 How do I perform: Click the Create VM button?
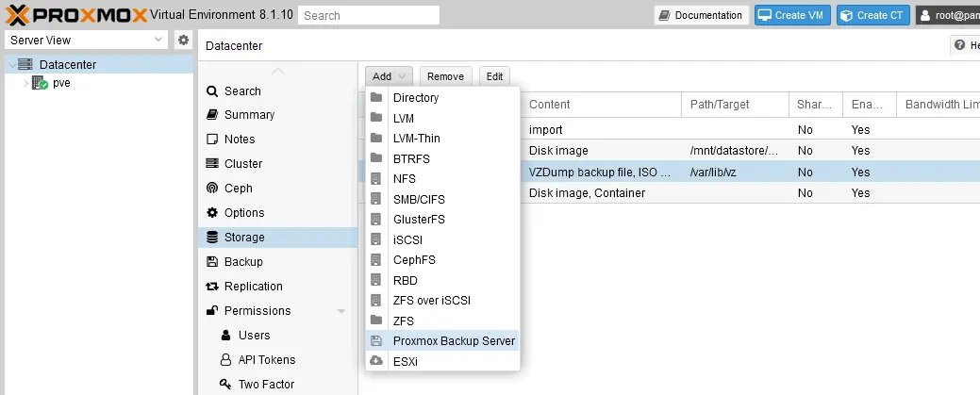(x=792, y=16)
